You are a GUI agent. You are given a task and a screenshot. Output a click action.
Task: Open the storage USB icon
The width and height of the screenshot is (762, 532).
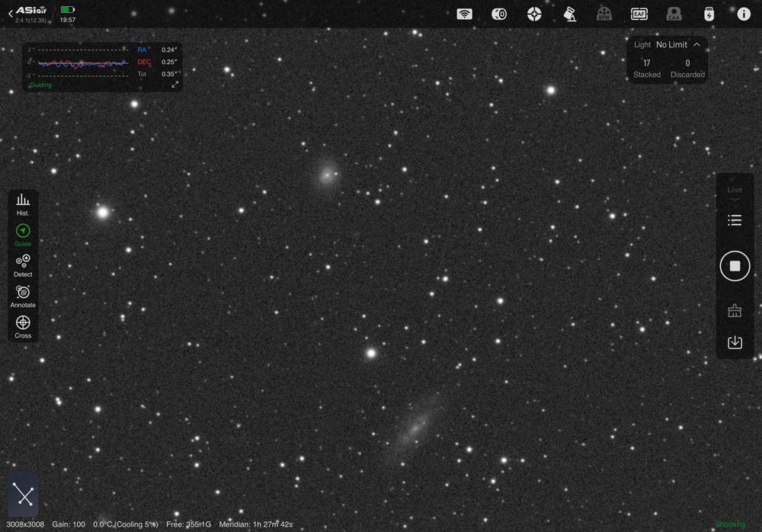coord(709,14)
